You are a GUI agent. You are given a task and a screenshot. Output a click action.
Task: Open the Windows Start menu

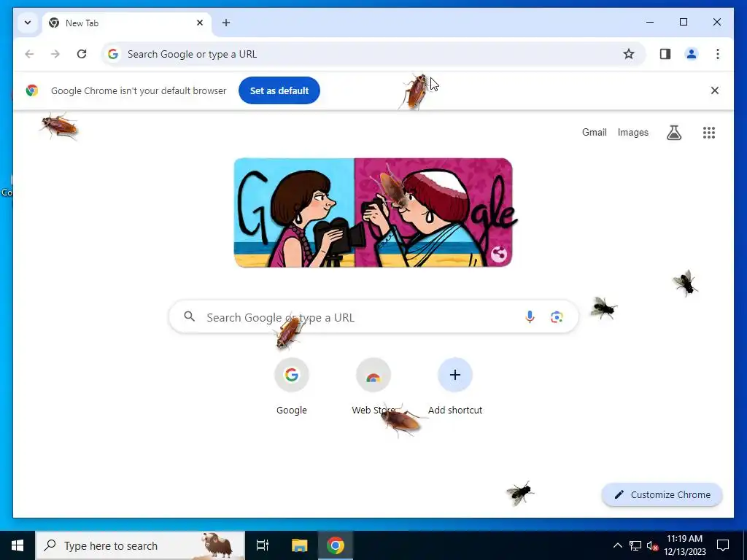point(18,545)
